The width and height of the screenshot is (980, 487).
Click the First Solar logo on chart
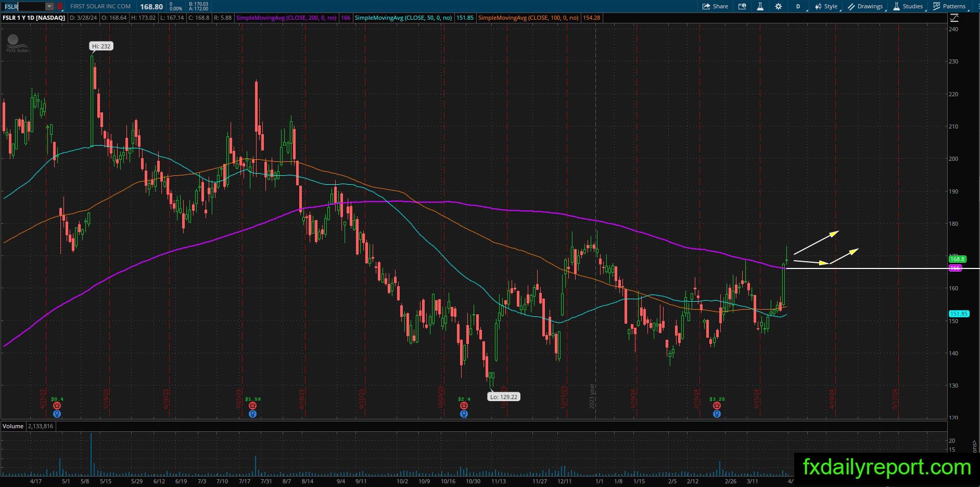[x=18, y=44]
